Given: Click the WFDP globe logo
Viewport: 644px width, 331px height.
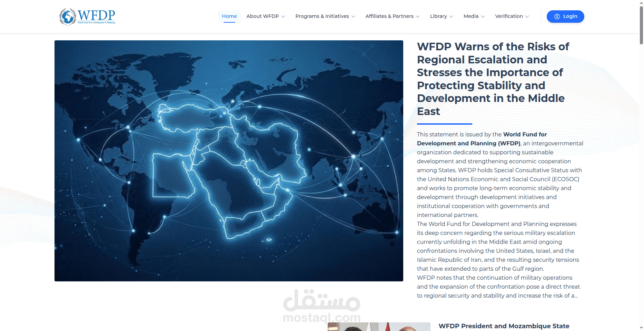Looking at the screenshot, I should [x=87, y=17].
